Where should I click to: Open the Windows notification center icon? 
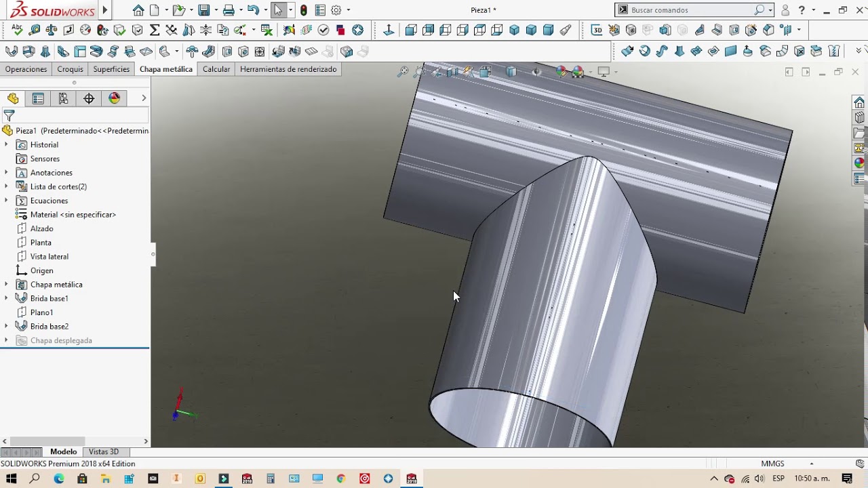(x=847, y=479)
